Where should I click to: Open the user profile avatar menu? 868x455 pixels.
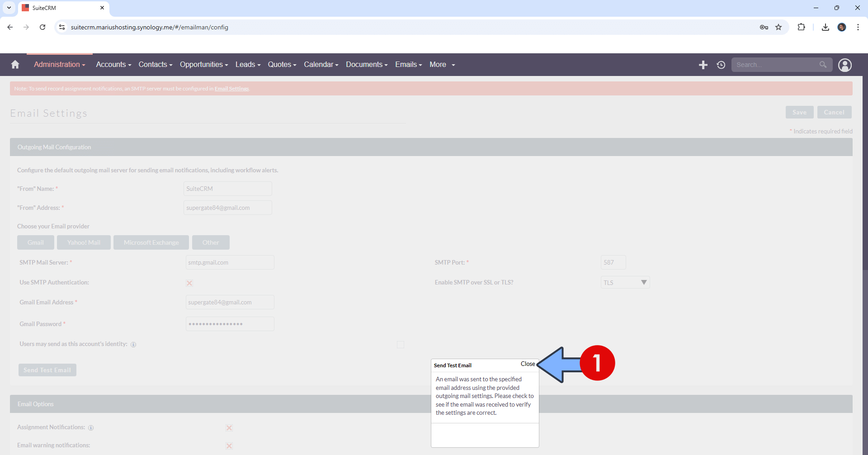tap(845, 65)
